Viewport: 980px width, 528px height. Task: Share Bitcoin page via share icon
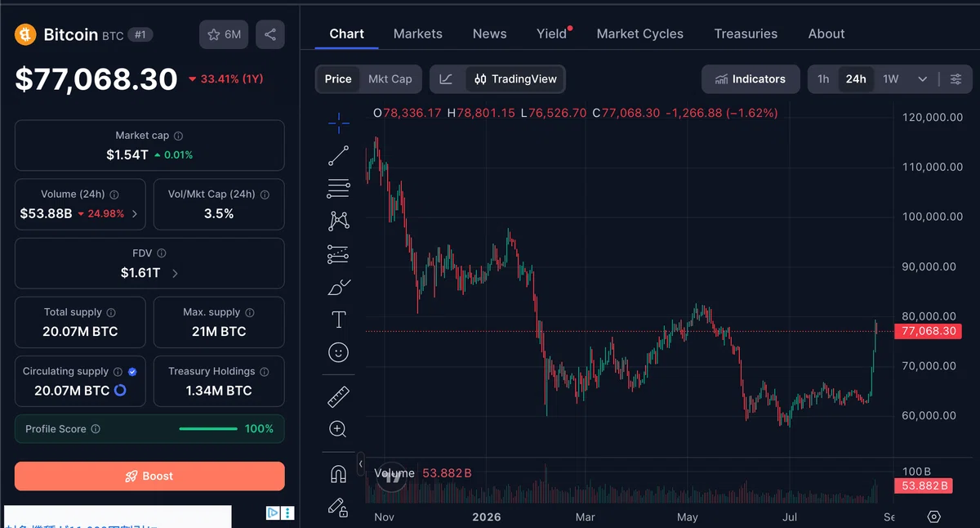[x=270, y=34]
